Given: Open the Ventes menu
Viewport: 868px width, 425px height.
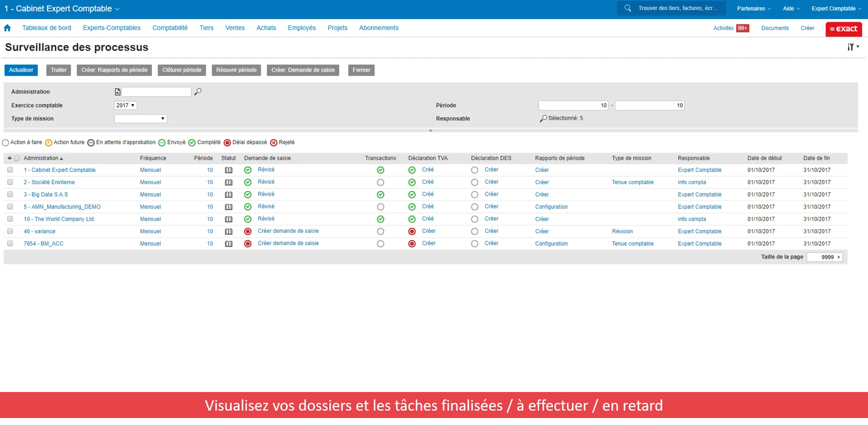Looking at the screenshot, I should tap(235, 28).
